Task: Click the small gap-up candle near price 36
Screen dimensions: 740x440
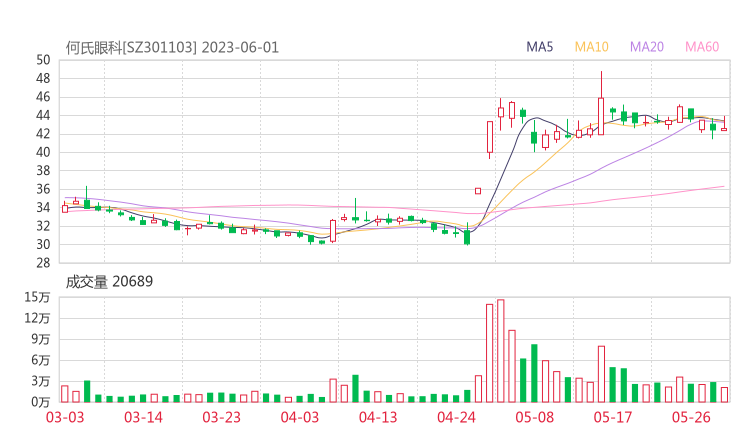Action: pyautogui.click(x=478, y=191)
